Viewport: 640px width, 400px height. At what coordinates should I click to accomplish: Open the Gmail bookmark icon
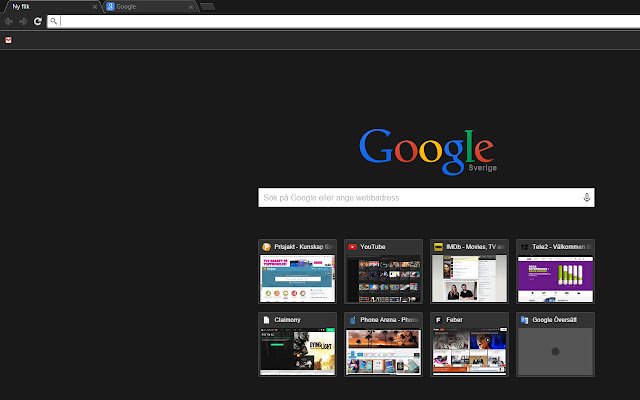[8, 40]
